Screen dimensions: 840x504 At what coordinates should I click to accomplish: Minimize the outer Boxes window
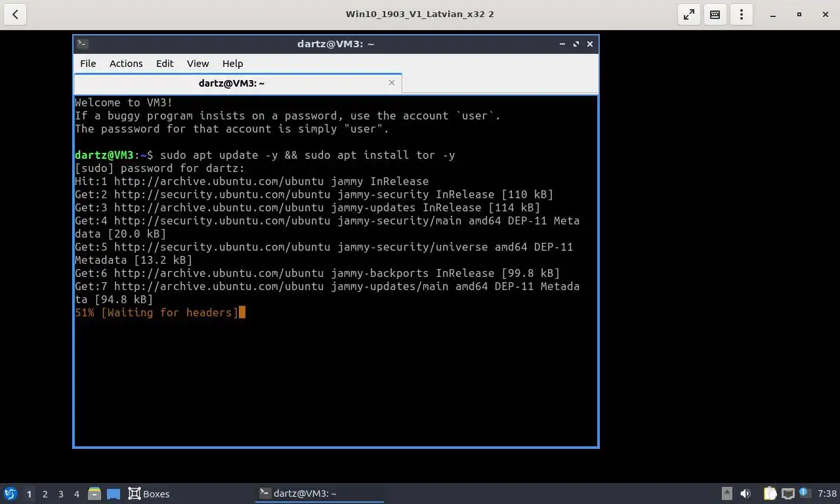(x=773, y=14)
